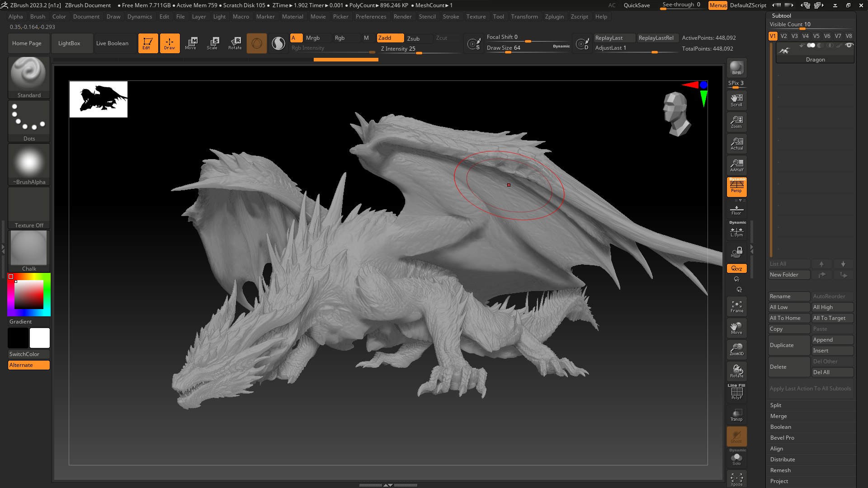Switch to the Scale gizmo tool
This screenshot has width=868, height=488.
click(212, 43)
